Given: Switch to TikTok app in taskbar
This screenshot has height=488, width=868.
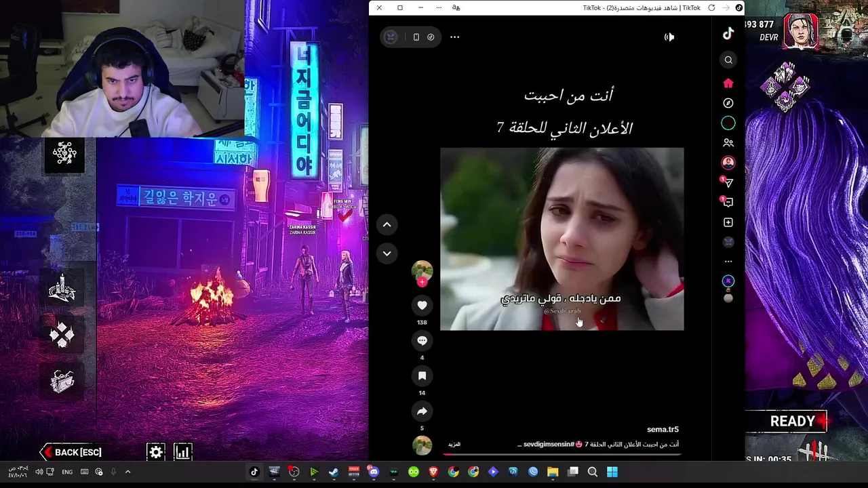Looking at the screenshot, I should tap(254, 472).
